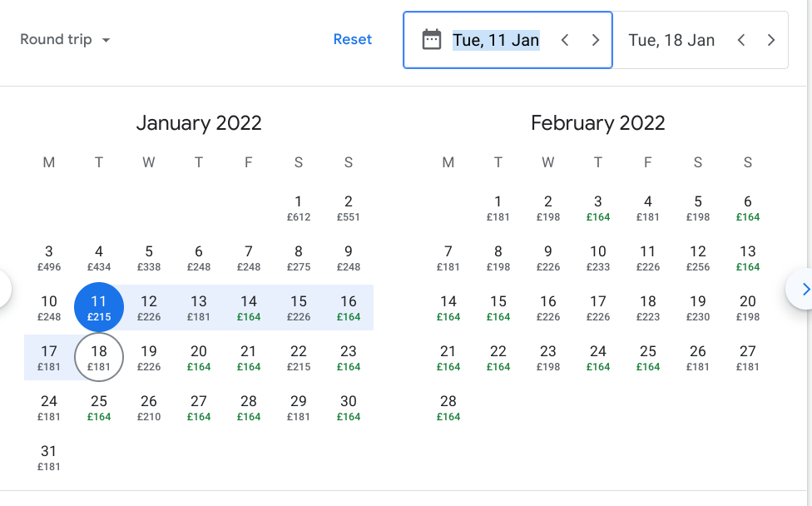This screenshot has height=506, width=812.
Task: Choose 25 January priced £164
Action: point(99,407)
